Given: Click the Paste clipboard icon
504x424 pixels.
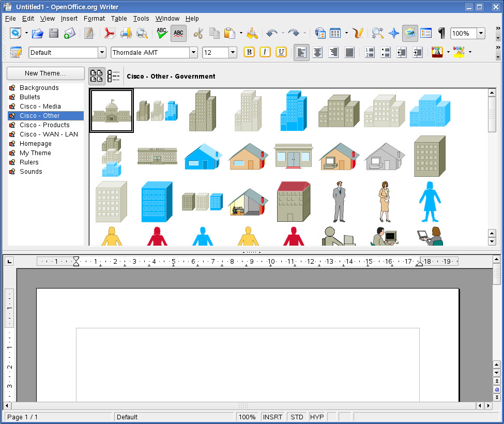Looking at the screenshot, I should point(230,33).
